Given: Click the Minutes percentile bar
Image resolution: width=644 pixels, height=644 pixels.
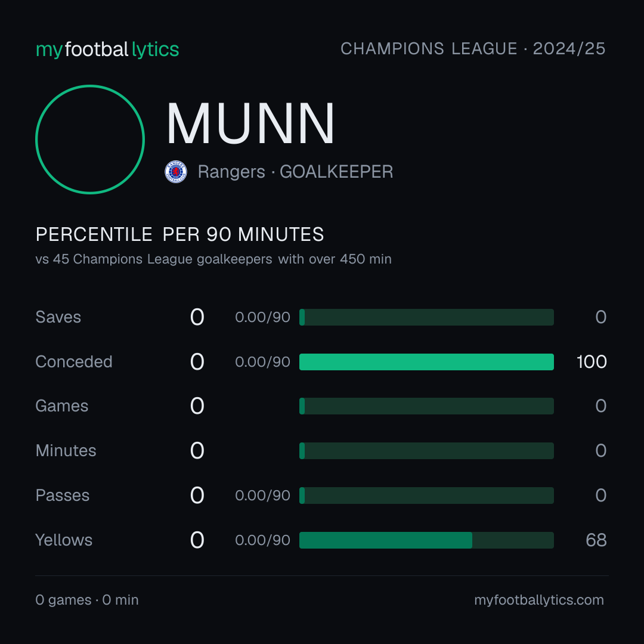Looking at the screenshot, I should click(426, 451).
